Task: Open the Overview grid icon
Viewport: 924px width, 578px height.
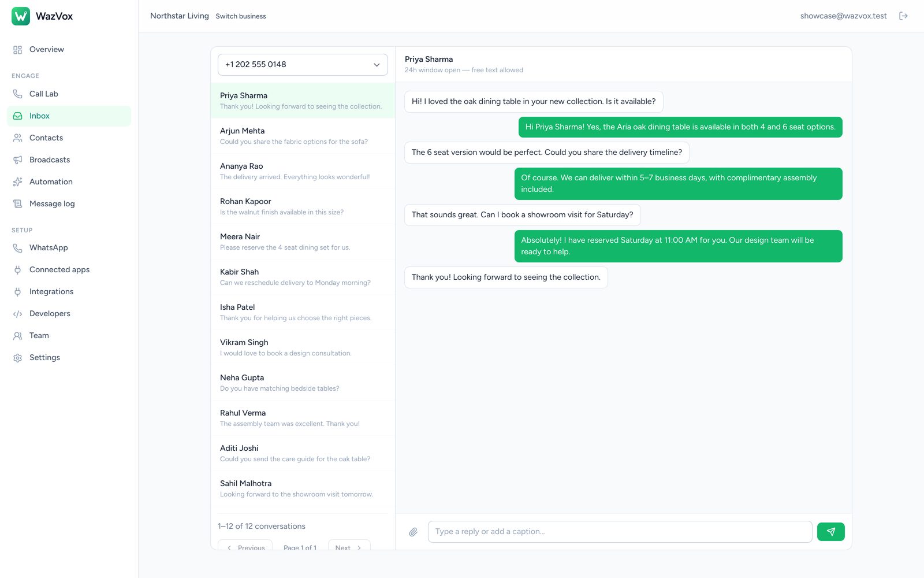Action: [x=18, y=50]
